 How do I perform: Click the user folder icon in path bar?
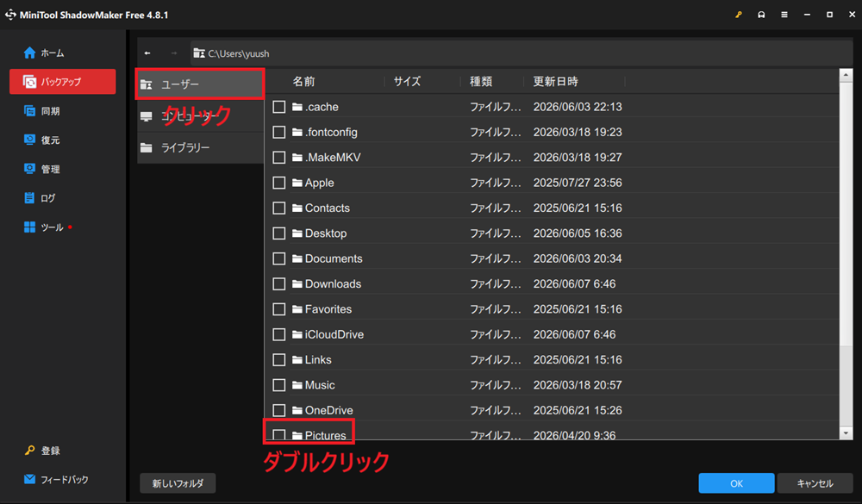(199, 53)
